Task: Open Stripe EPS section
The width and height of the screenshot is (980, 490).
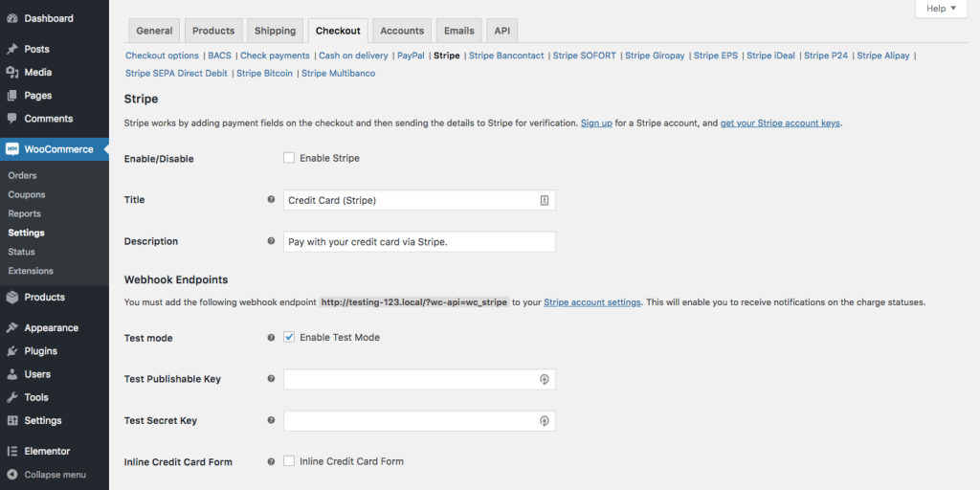Action: pos(715,56)
